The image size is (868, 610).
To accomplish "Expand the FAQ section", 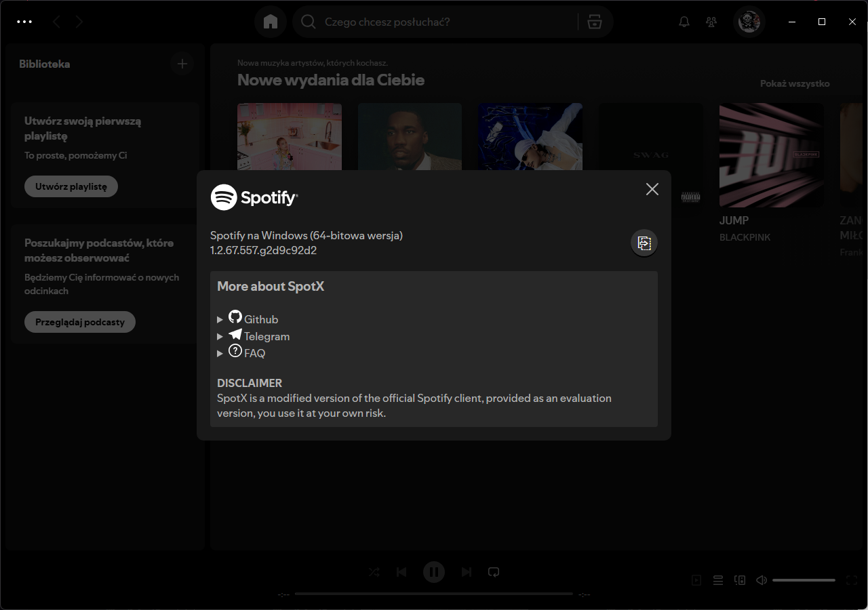I will click(x=241, y=352).
